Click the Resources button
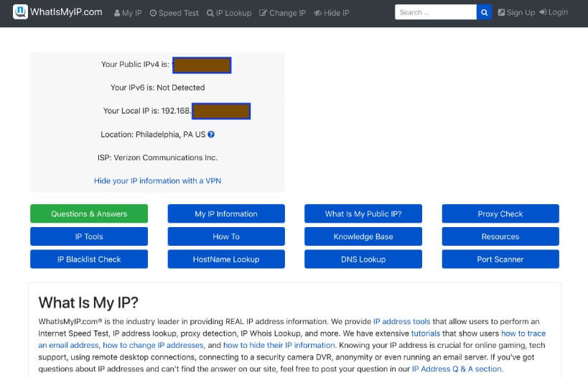The height and width of the screenshot is (378, 588). click(x=500, y=236)
